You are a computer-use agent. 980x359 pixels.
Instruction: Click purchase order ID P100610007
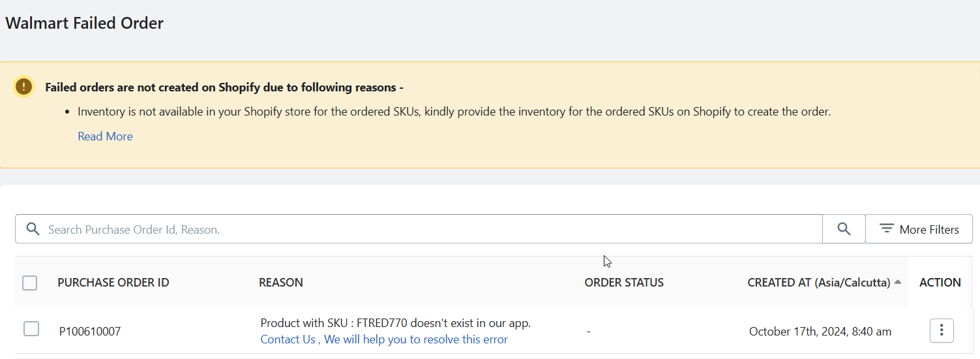pyautogui.click(x=90, y=332)
